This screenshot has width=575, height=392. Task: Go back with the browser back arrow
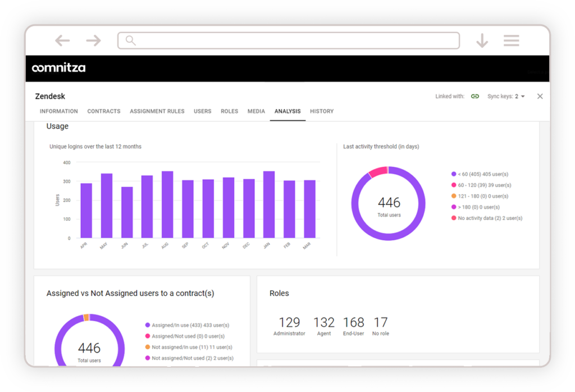point(62,40)
